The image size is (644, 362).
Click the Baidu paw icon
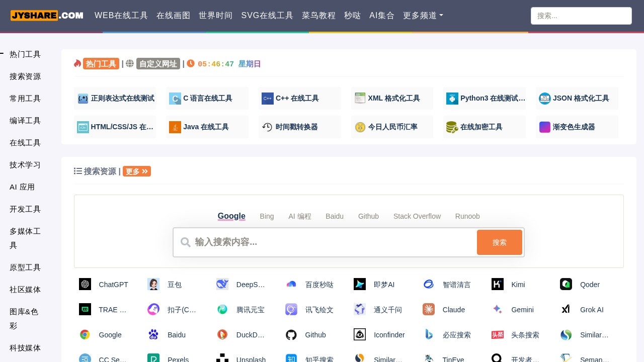pos(153,335)
